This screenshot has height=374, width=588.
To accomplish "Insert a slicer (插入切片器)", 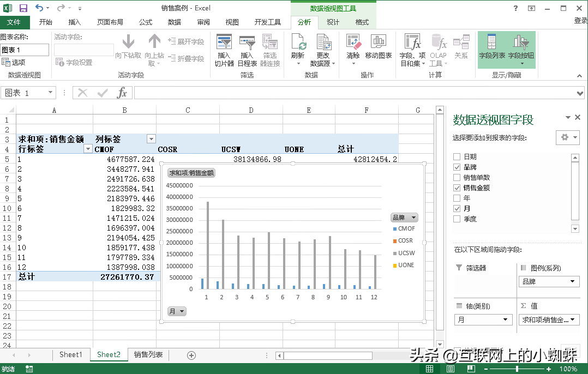I will tap(224, 51).
